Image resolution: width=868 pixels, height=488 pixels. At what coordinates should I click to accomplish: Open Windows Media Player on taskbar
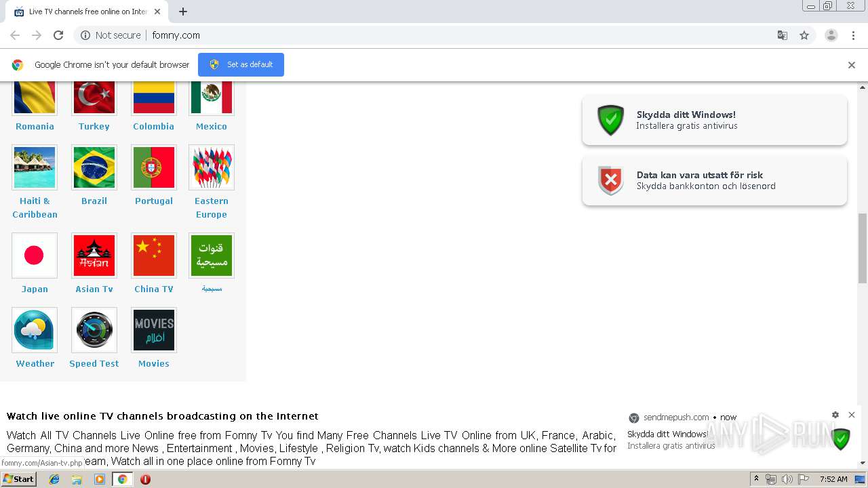coord(100,479)
